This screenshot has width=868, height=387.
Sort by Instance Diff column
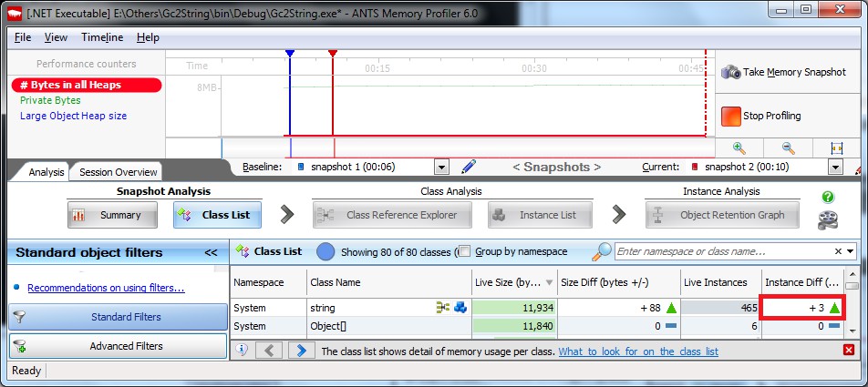coord(802,282)
